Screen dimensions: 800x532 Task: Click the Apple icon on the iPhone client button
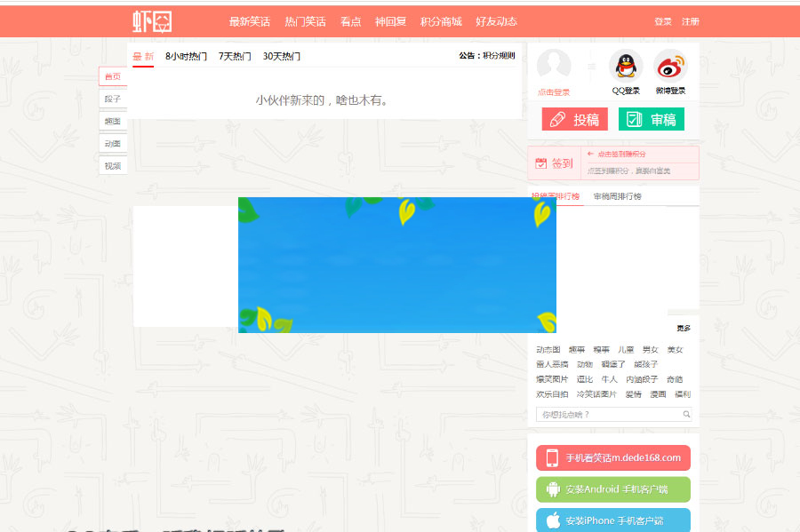click(x=556, y=520)
